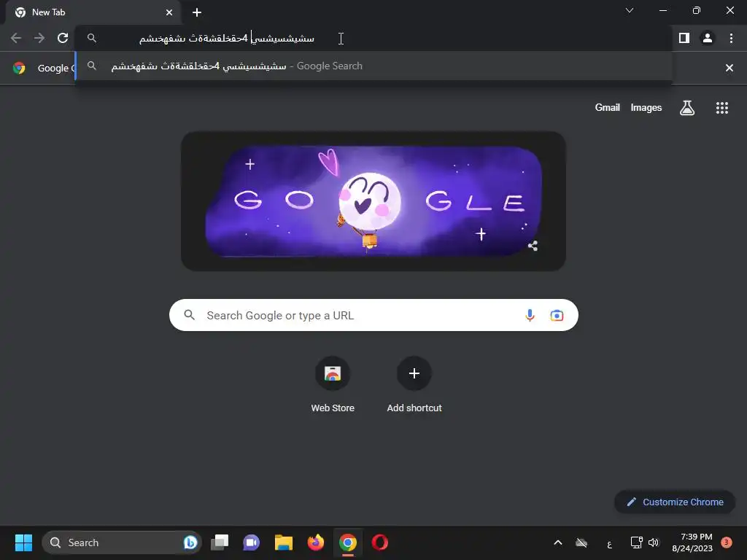The height and width of the screenshot is (560, 747).
Task: Open the tab search chevron
Action: pyautogui.click(x=630, y=10)
